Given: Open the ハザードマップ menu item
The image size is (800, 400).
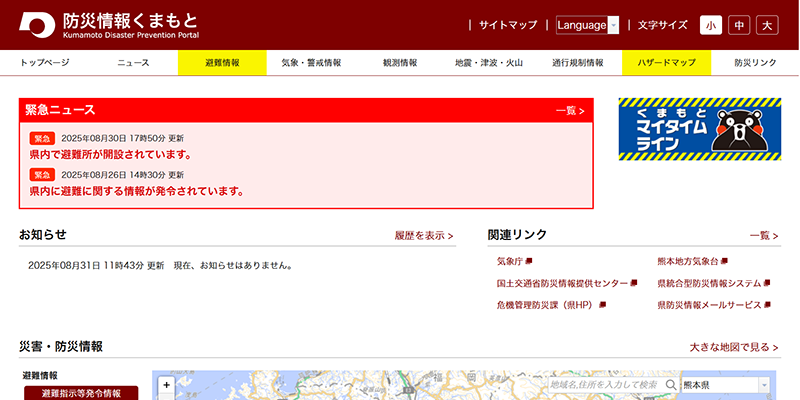Looking at the screenshot, I should [x=666, y=63].
